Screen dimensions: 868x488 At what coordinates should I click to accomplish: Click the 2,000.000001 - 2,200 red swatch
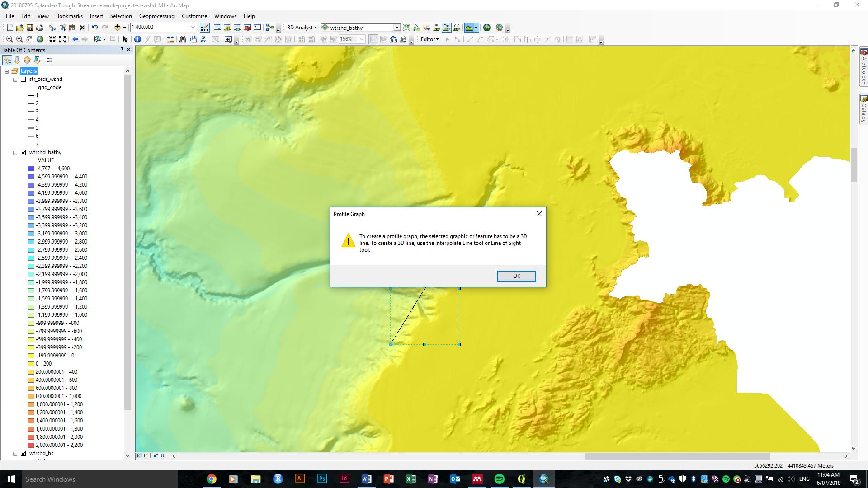coord(31,445)
